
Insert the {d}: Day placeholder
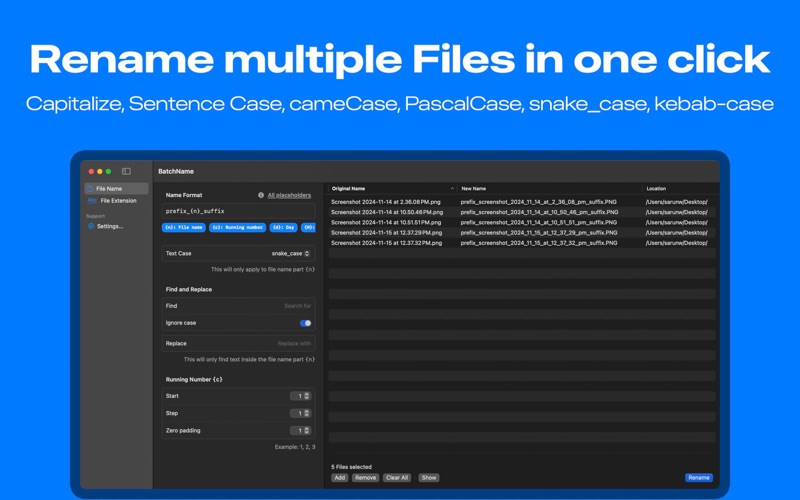click(284, 228)
